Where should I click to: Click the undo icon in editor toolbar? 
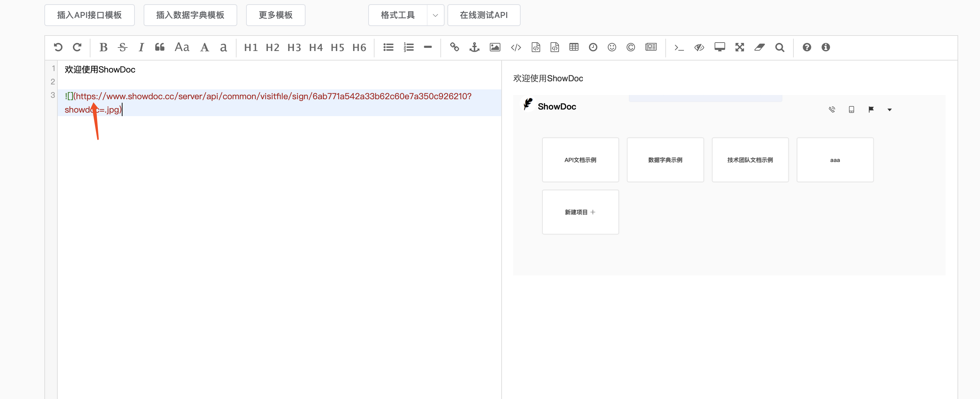(x=58, y=47)
